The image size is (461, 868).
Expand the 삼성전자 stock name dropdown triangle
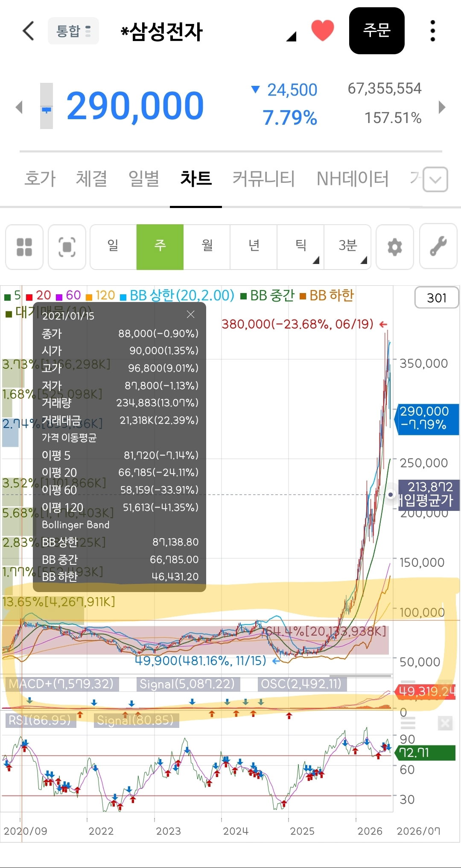(291, 37)
